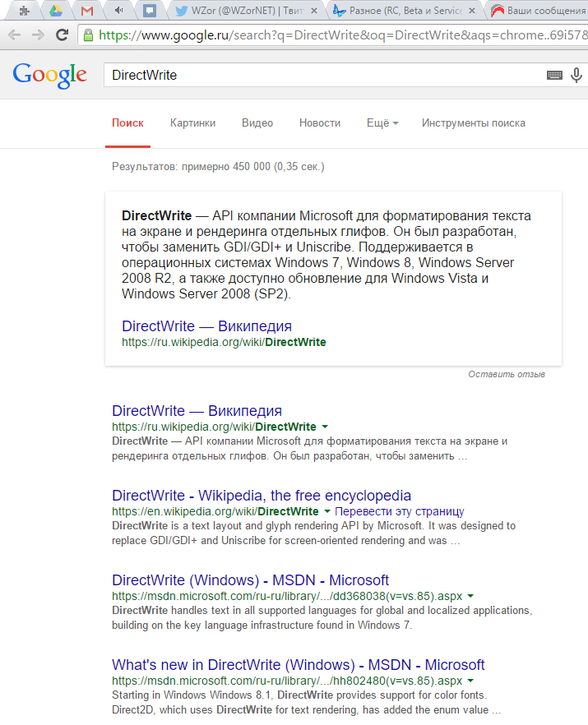
Task: Click the green HTTPS padlock icon
Action: click(88, 35)
